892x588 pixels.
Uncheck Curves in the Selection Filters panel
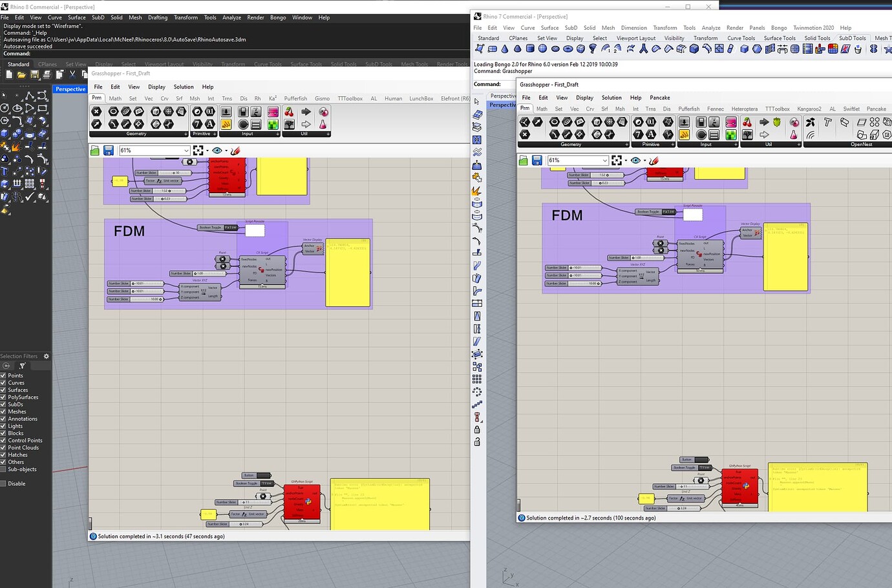(x=4, y=383)
